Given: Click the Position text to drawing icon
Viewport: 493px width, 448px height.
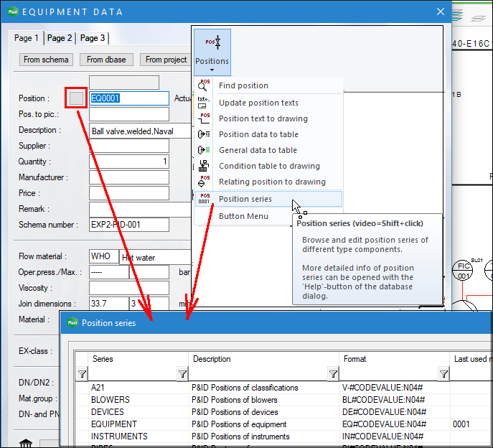Looking at the screenshot, I should tap(204, 118).
